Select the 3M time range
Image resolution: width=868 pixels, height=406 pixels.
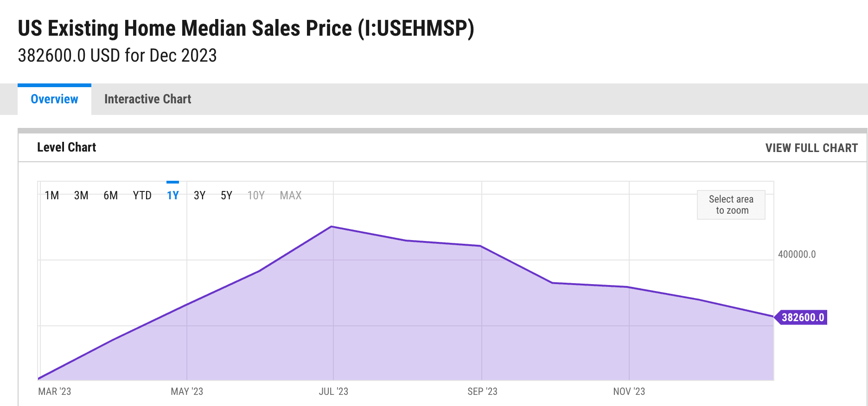[81, 196]
